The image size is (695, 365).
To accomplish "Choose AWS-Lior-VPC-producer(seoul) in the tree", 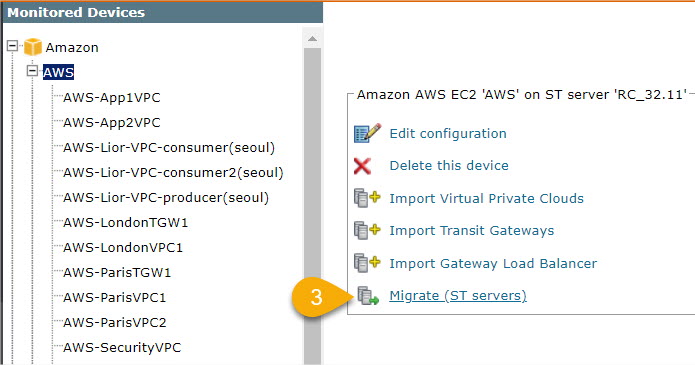I will (166, 197).
